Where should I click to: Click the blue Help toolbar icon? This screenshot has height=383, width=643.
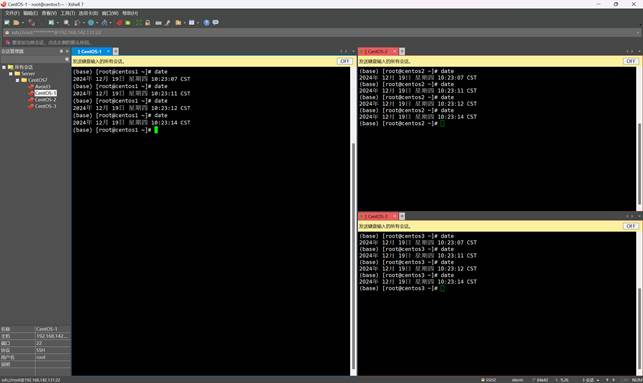point(206,23)
